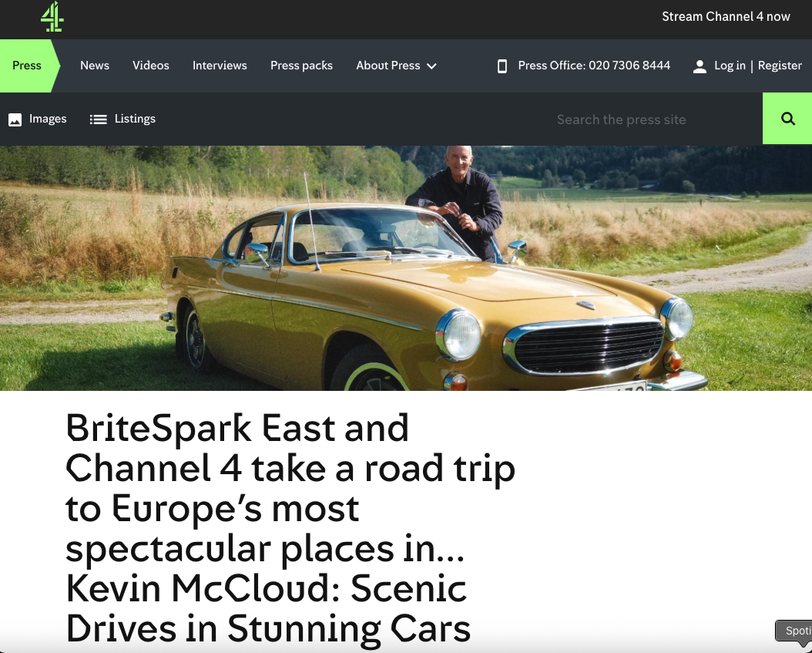Open the Listings link

coord(135,119)
